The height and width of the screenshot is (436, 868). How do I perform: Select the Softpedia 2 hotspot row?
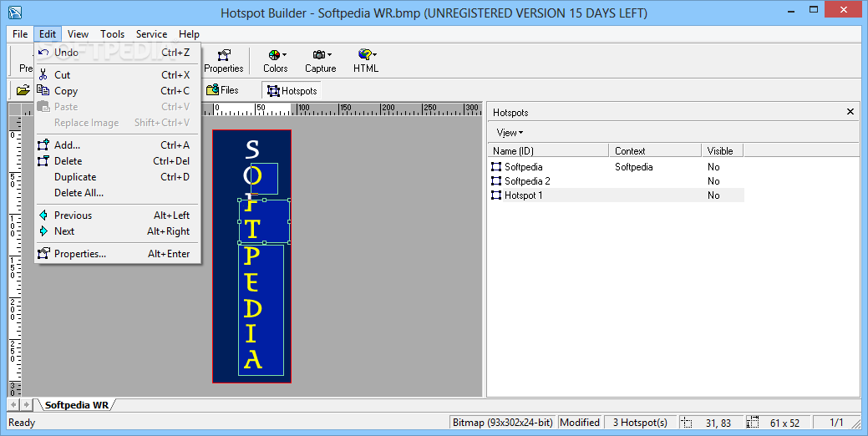617,181
